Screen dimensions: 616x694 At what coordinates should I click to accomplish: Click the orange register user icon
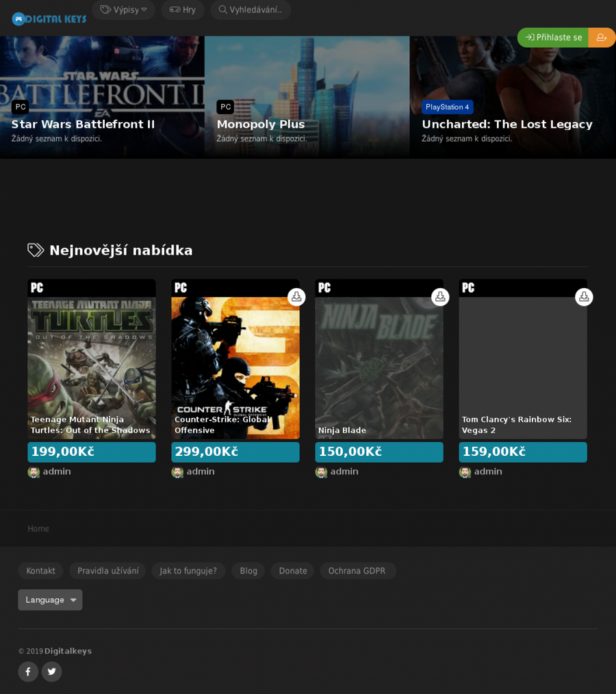[x=602, y=38]
